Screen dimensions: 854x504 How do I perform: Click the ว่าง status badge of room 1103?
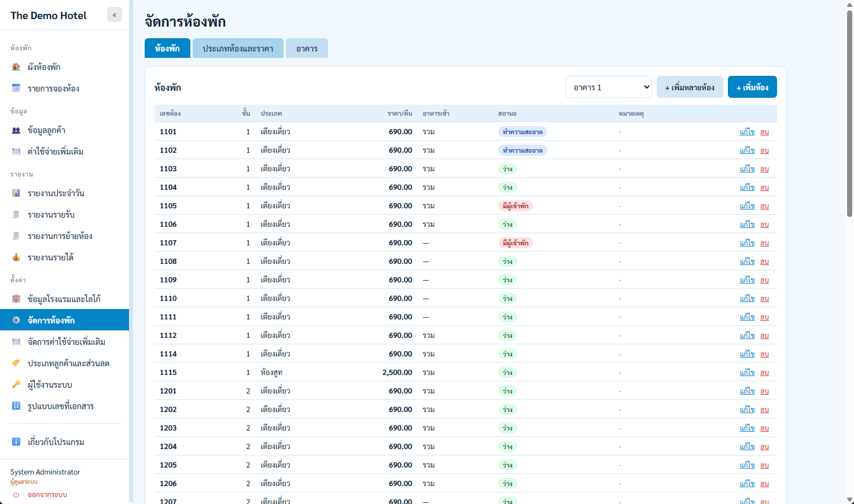tap(507, 169)
